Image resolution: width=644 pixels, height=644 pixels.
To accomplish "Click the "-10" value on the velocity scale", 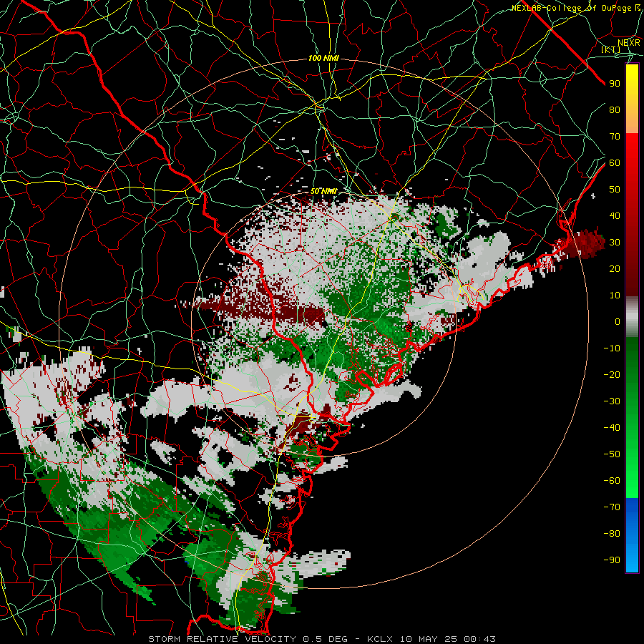I will [612, 348].
